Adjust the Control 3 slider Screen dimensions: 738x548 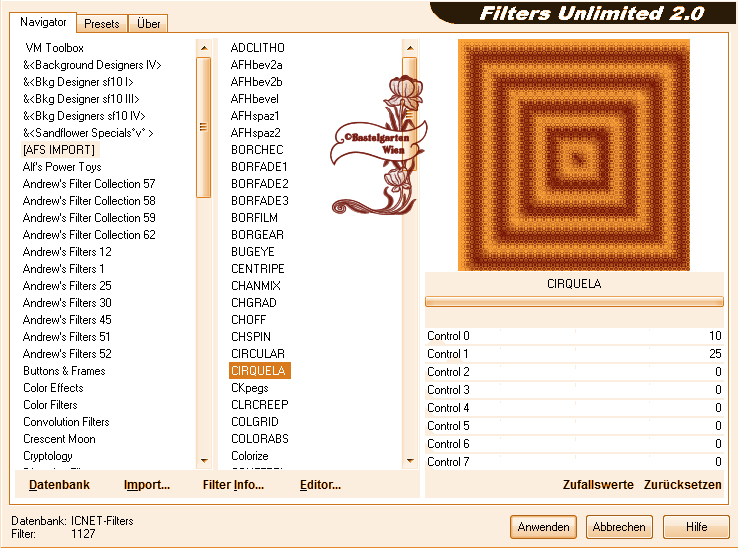pyautogui.click(x=574, y=390)
